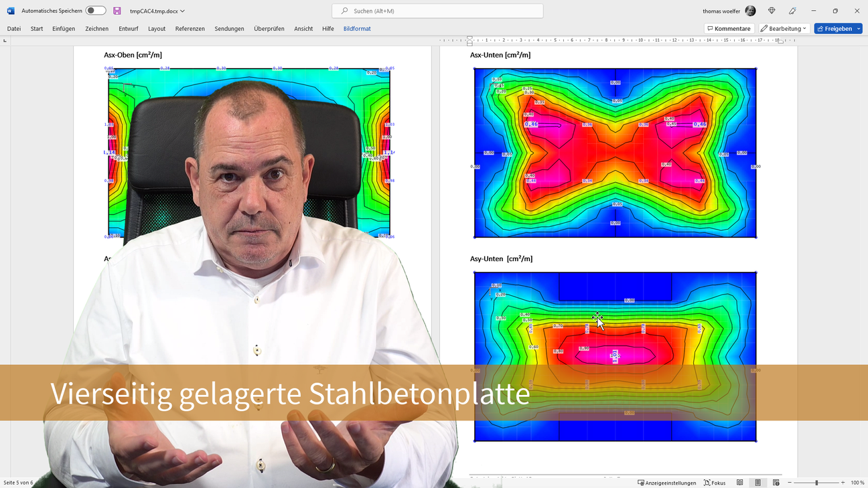Enable Fokus mode in status bar
Viewport: 868px width, 488px height.
[x=715, y=483]
